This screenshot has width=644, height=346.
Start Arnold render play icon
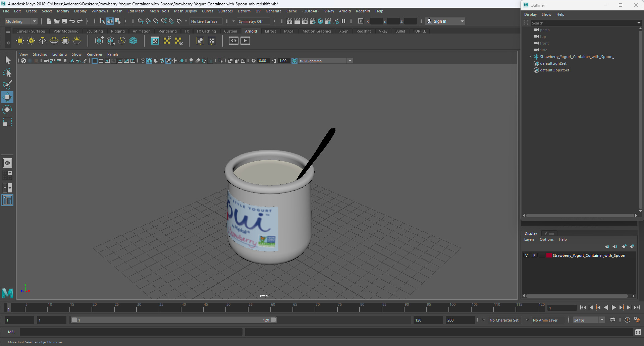(x=245, y=41)
